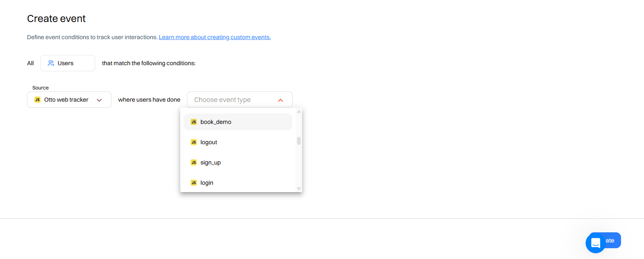
Task: Click the JS badge beside Otto web tracker
Action: [x=37, y=100]
